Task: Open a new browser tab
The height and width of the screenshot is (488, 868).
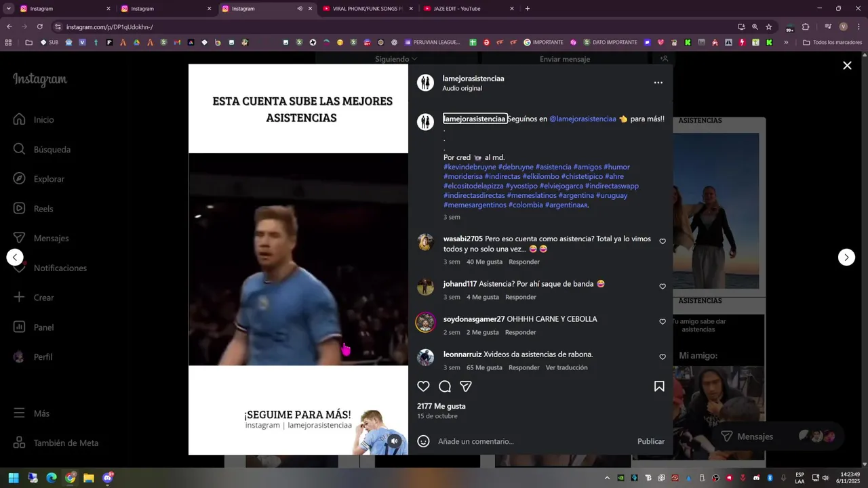Action: (x=528, y=9)
